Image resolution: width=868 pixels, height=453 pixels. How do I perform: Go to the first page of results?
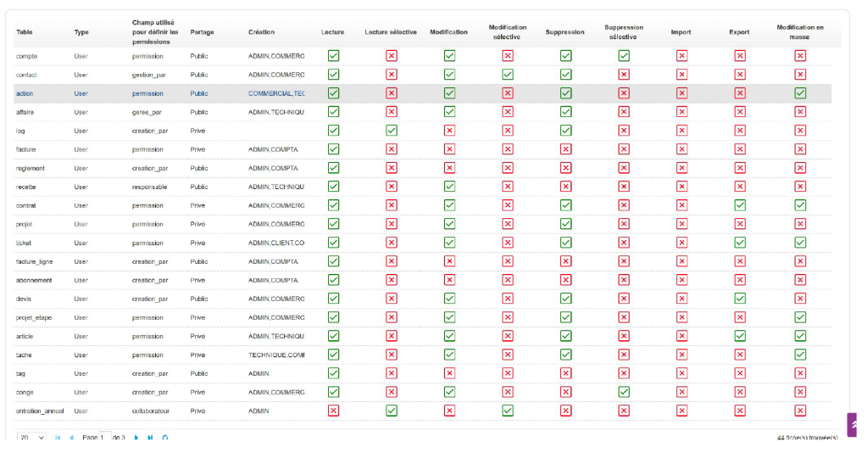tap(58, 438)
